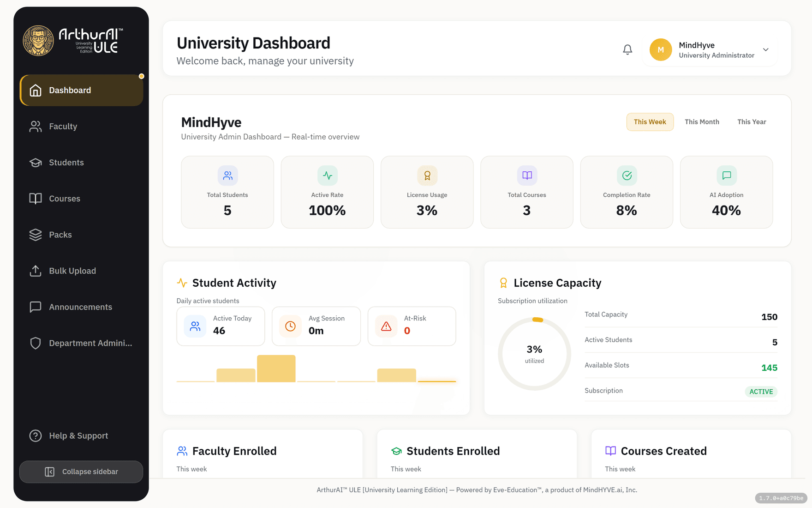812x508 pixels.
Task: Navigate to the Packs sidebar item
Action: click(81, 235)
